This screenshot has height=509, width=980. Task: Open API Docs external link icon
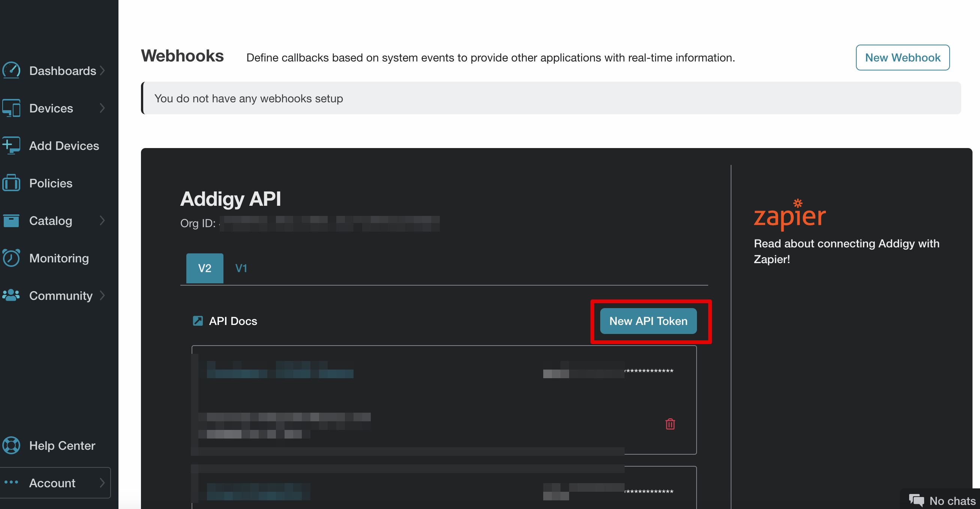(x=198, y=321)
